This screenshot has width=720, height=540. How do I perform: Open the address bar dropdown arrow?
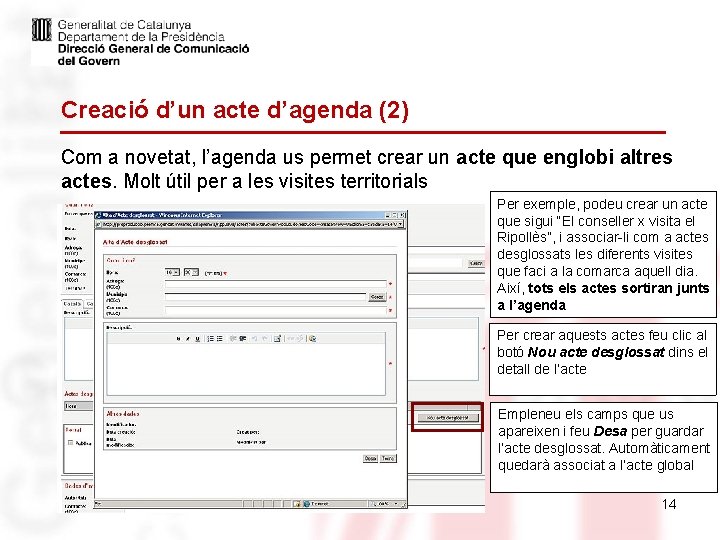[x=400, y=224]
